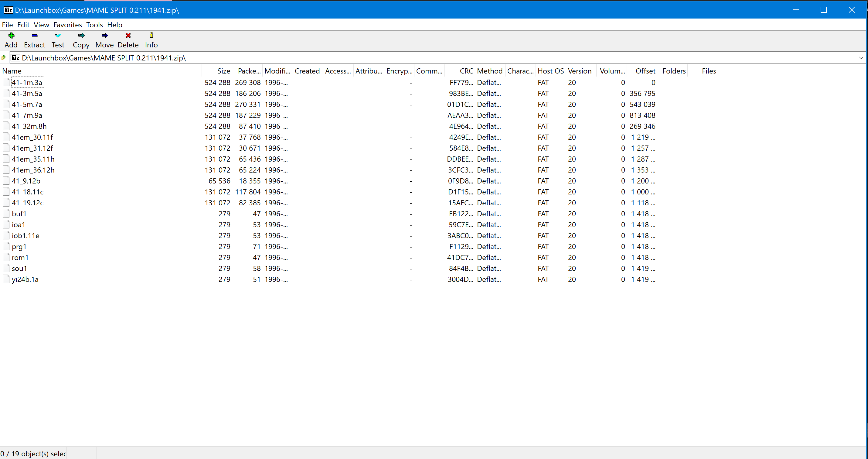Click the Add toolbar icon
The image size is (868, 459).
coord(11,36)
